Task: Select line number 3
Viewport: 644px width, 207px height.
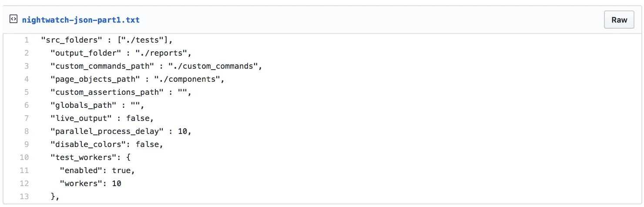Action: click(x=27, y=66)
